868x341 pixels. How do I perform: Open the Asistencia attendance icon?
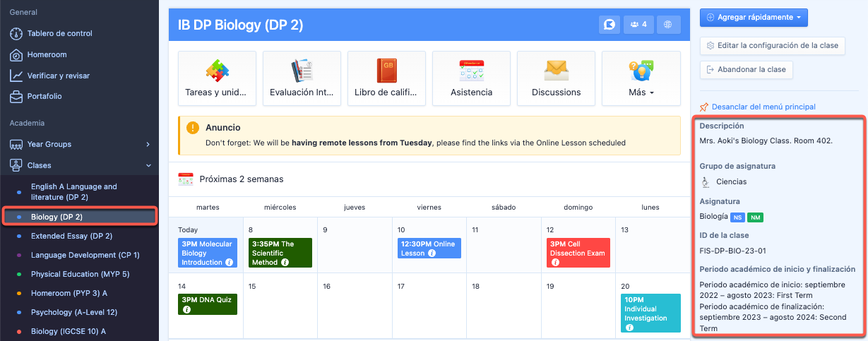coord(471,72)
